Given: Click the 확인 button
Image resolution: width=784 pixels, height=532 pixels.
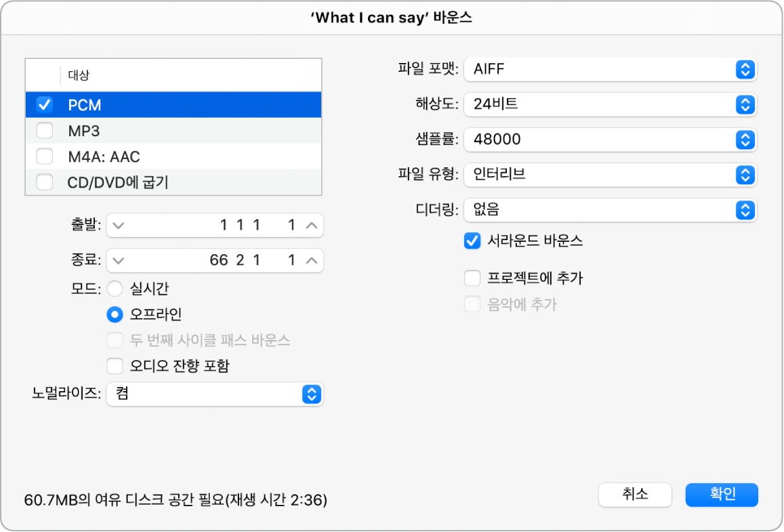Looking at the screenshot, I should [722, 495].
